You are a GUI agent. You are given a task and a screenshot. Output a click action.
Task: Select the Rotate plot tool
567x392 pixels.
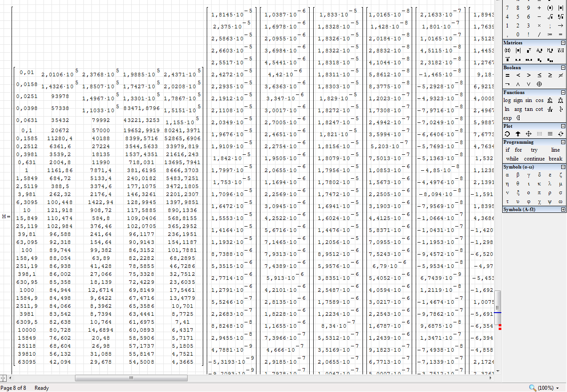pyautogui.click(x=507, y=134)
